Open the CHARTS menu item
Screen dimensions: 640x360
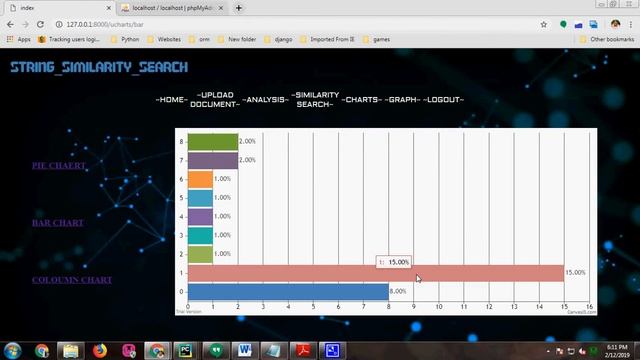362,100
